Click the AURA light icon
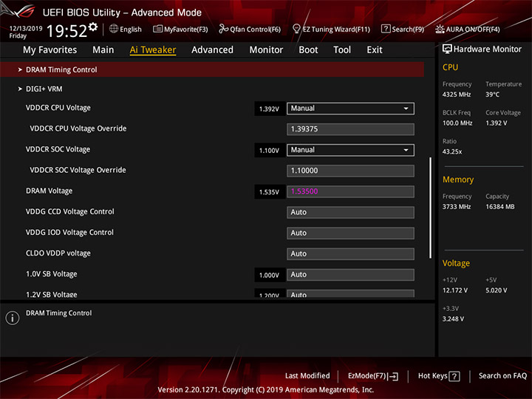Viewport: 532px width, 399px height. (440, 29)
